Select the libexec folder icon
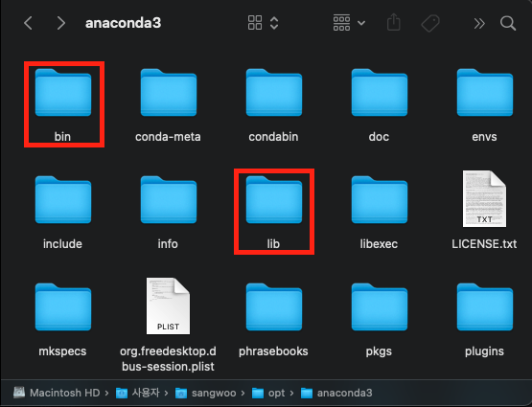This screenshot has width=532, height=407. pos(380,199)
